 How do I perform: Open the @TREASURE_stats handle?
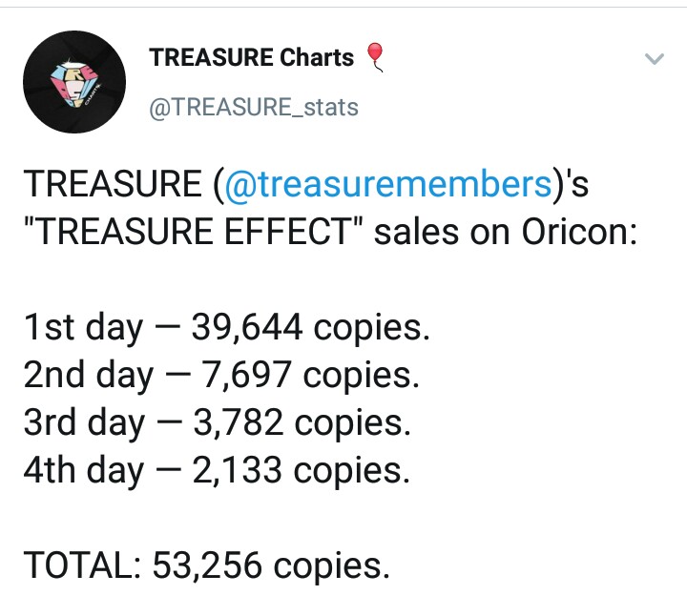point(254,107)
